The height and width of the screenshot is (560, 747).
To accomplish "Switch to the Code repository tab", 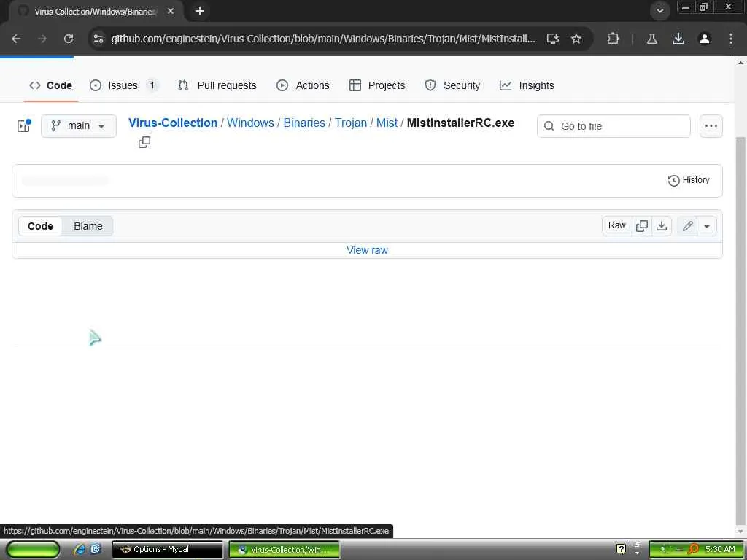I will [51, 86].
